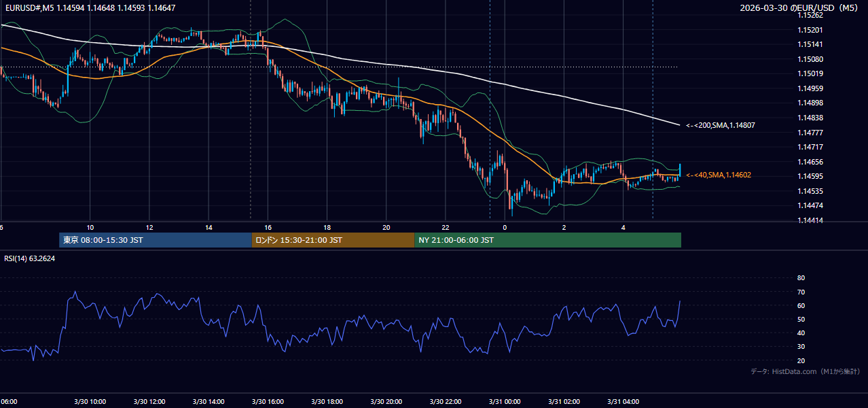Click the HistData.com data source credit
Viewport: 868px width, 408px height.
coord(805,371)
